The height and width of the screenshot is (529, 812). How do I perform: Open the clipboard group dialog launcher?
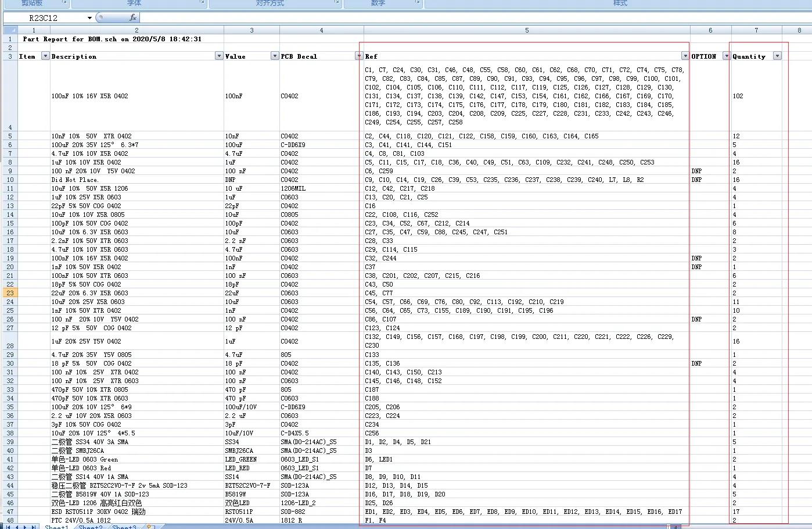pyautogui.click(x=64, y=2)
